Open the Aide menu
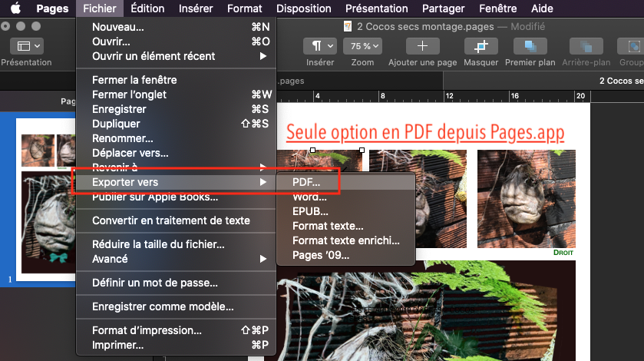The width and height of the screenshot is (644, 361). 542,8
